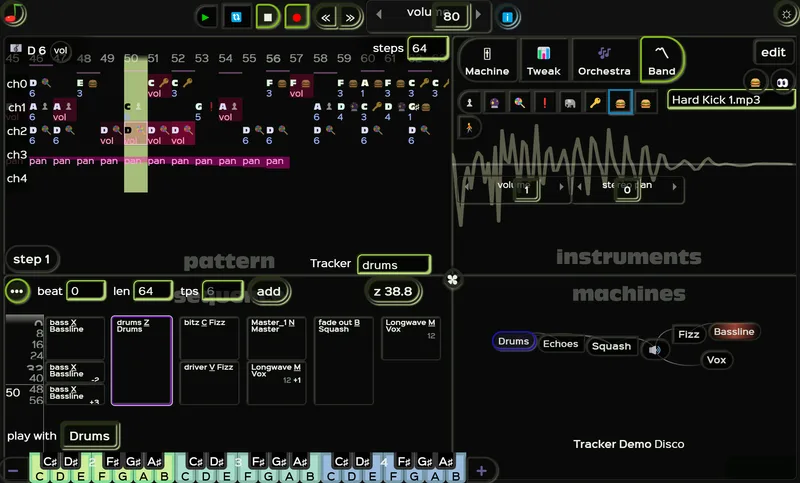Switch to the Orchestra tab
Viewport: 800px width, 483px height.
pyautogui.click(x=604, y=60)
